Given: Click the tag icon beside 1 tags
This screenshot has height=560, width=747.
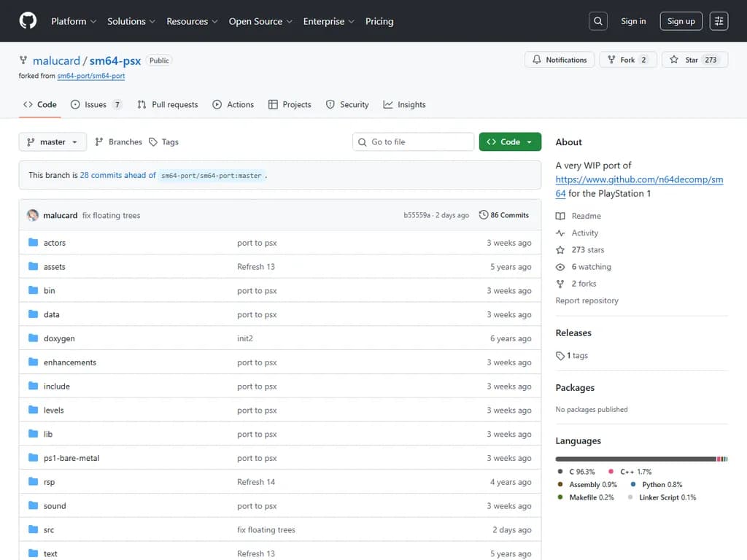Looking at the screenshot, I should pyautogui.click(x=560, y=356).
